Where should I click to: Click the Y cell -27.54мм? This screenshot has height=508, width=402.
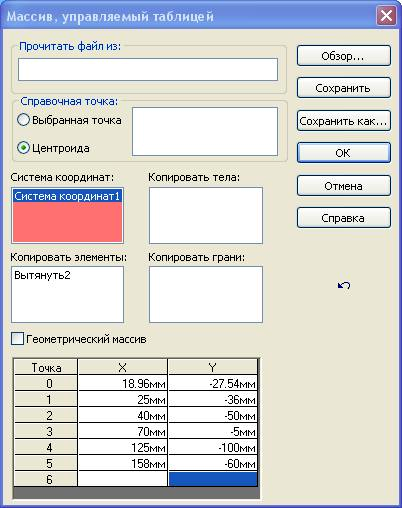coord(213,383)
